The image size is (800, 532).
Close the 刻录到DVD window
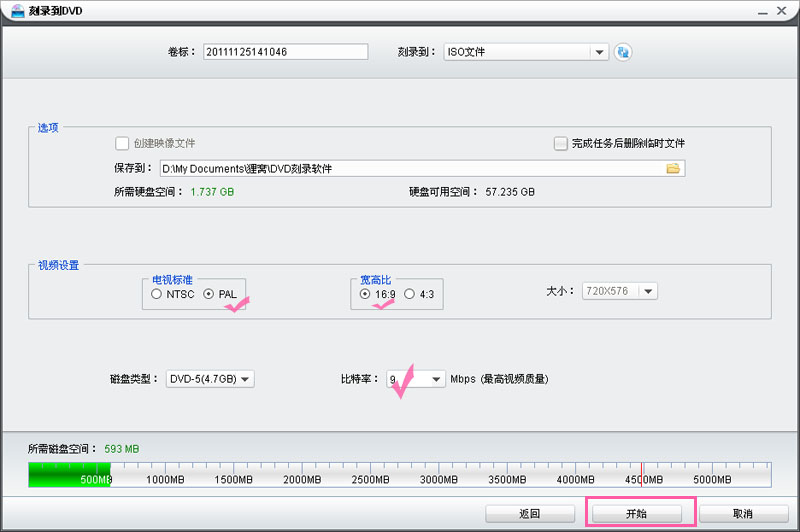click(781, 11)
